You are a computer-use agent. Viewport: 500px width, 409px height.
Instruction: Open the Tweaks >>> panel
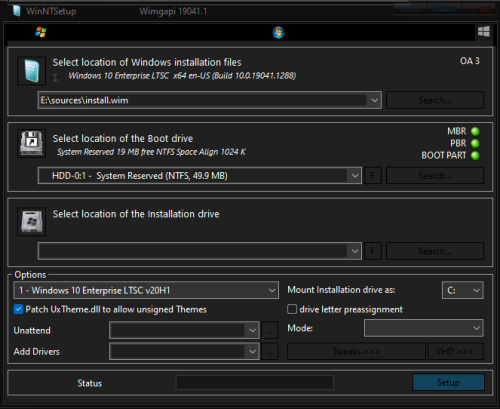pyautogui.click(x=356, y=351)
